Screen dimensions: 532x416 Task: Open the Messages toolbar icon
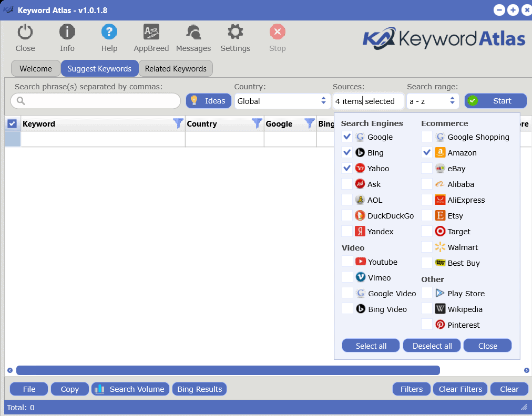tap(193, 33)
